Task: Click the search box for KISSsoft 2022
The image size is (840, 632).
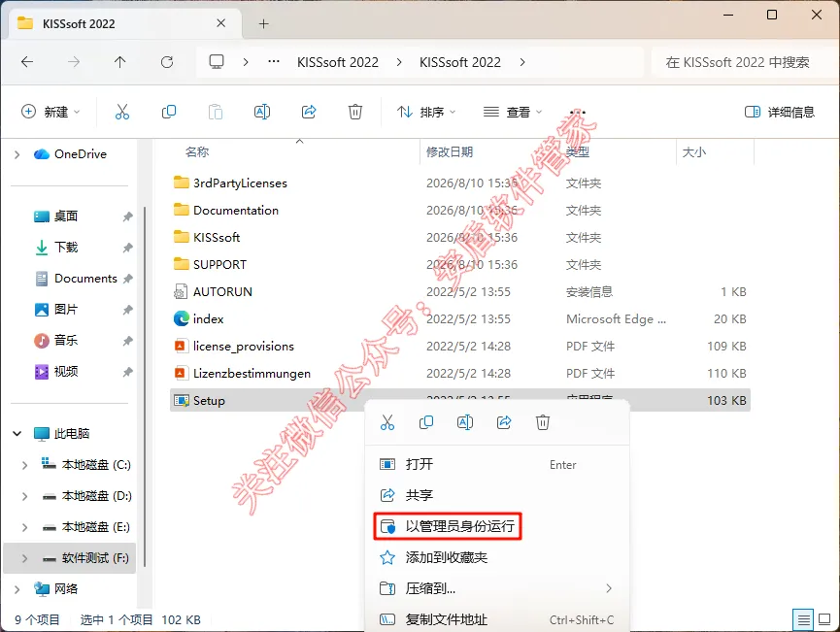Action: (x=743, y=62)
